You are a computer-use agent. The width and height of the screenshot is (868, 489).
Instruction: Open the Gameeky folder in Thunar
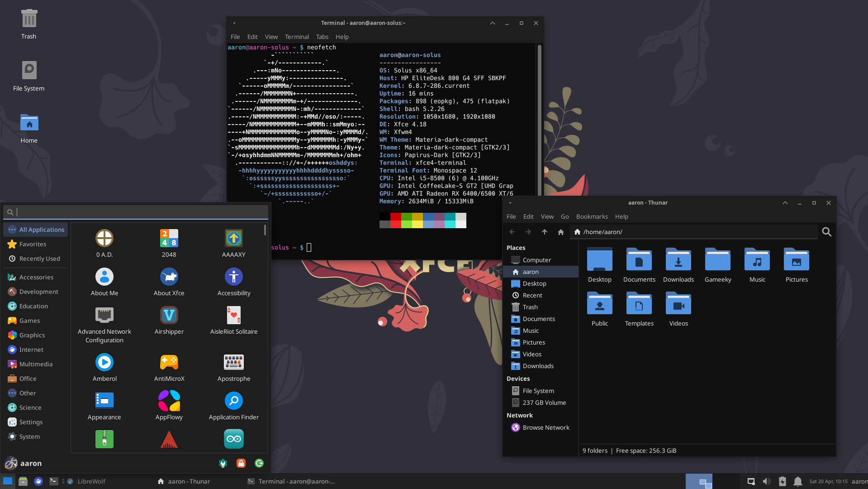click(x=718, y=260)
